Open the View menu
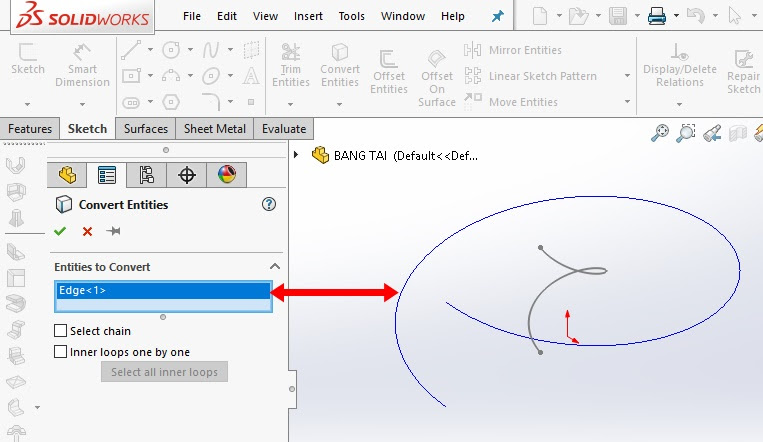This screenshot has width=763, height=442. (x=265, y=16)
